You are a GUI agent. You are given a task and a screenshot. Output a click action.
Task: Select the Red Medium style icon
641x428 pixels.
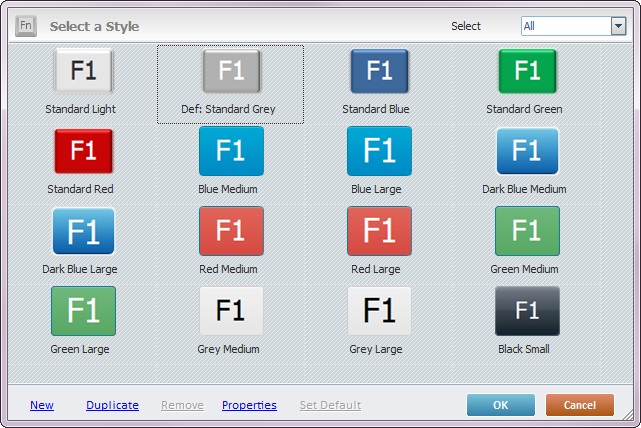point(231,232)
